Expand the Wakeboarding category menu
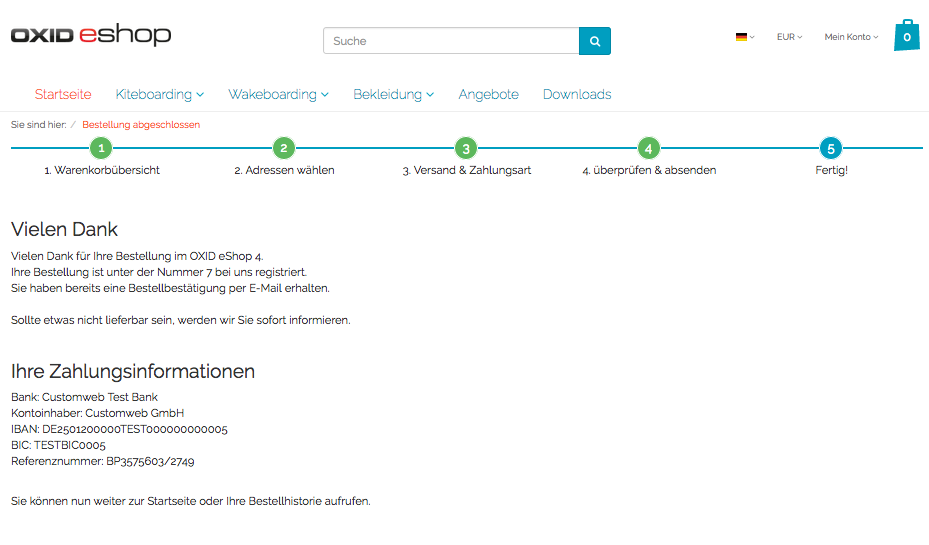This screenshot has height=545, width=929. [278, 94]
